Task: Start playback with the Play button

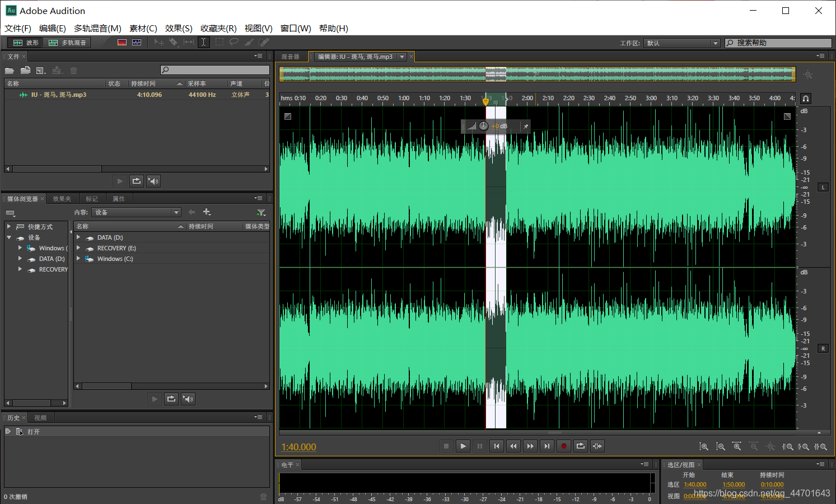Action: pos(463,446)
